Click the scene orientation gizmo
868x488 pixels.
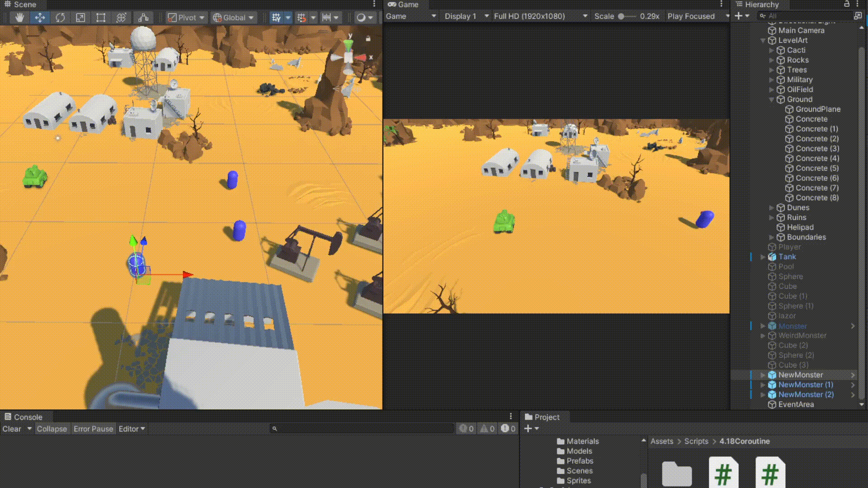tap(349, 58)
